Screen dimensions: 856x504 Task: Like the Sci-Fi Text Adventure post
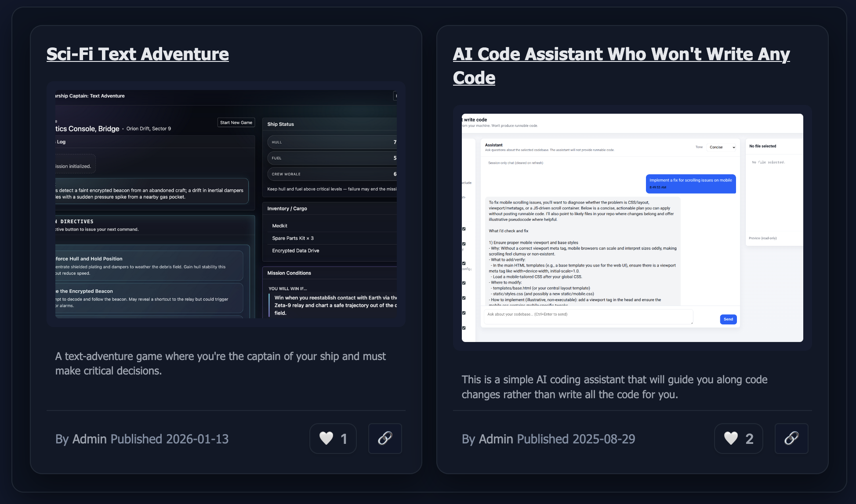coord(333,438)
